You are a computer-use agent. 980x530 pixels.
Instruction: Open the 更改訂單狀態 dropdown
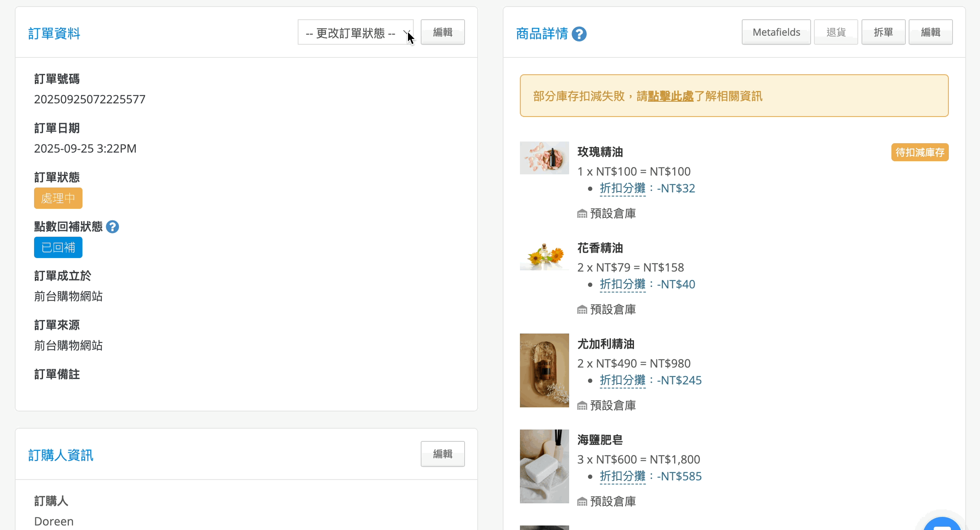coord(356,32)
